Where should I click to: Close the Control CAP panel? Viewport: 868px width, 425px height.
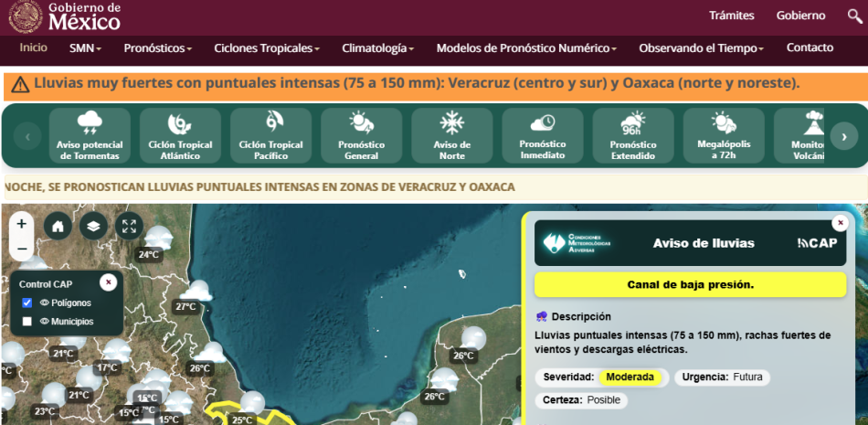[x=109, y=282]
